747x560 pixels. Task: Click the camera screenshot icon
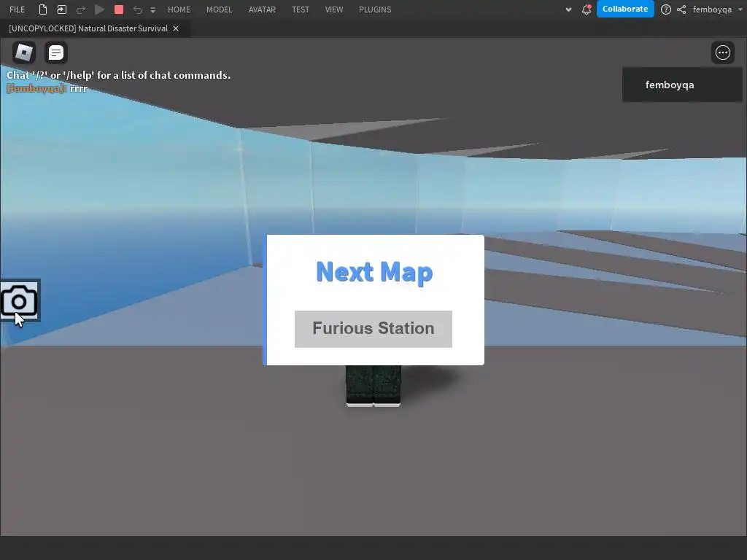click(x=20, y=301)
